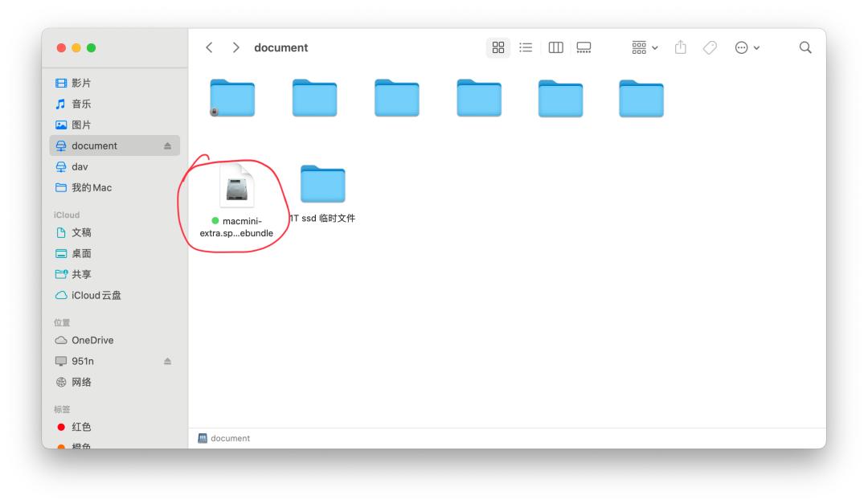Select the folder with lock badge

pyautogui.click(x=232, y=98)
